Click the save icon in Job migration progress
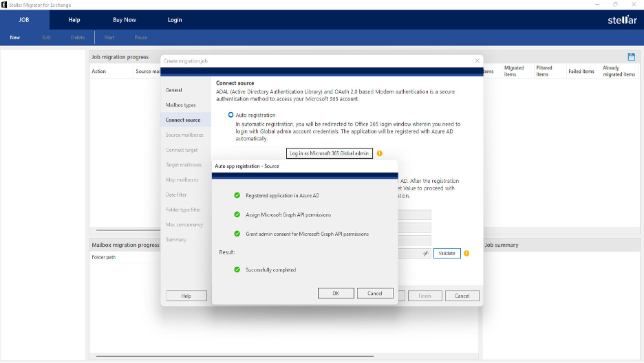This screenshot has height=363, width=644. (x=631, y=56)
